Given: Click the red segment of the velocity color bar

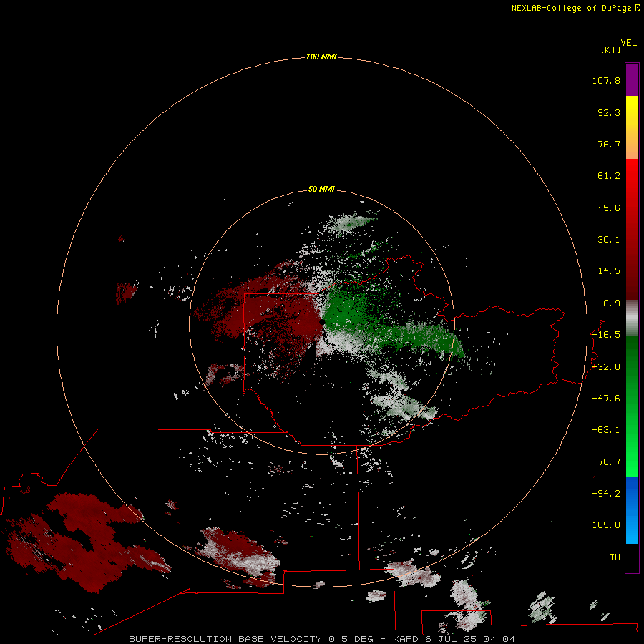Looking at the screenshot, I should [x=632, y=229].
